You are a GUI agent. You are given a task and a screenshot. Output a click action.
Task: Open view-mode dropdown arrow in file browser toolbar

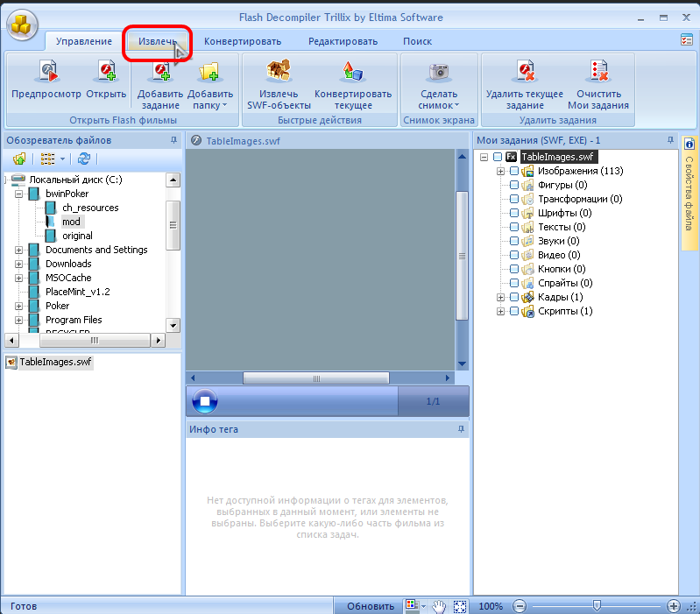(62, 159)
